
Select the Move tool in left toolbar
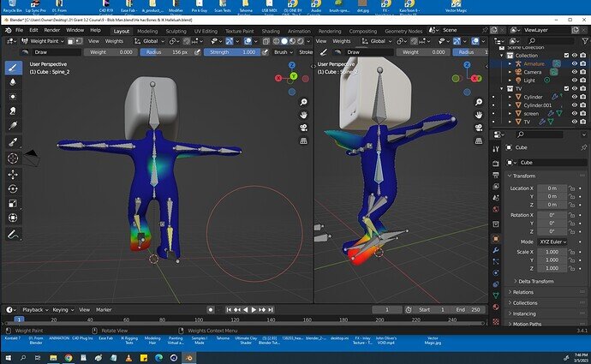pyautogui.click(x=13, y=175)
